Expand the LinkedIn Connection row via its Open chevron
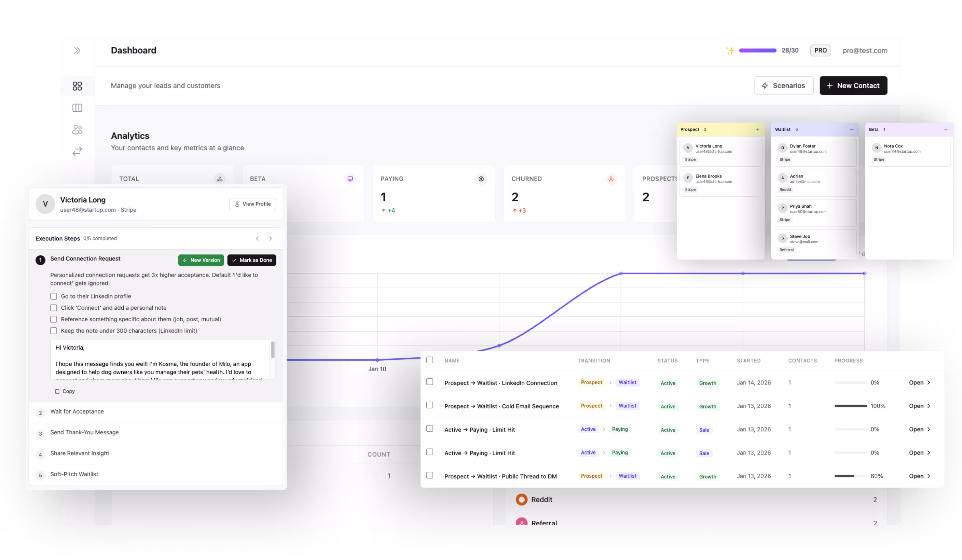 [x=929, y=383]
